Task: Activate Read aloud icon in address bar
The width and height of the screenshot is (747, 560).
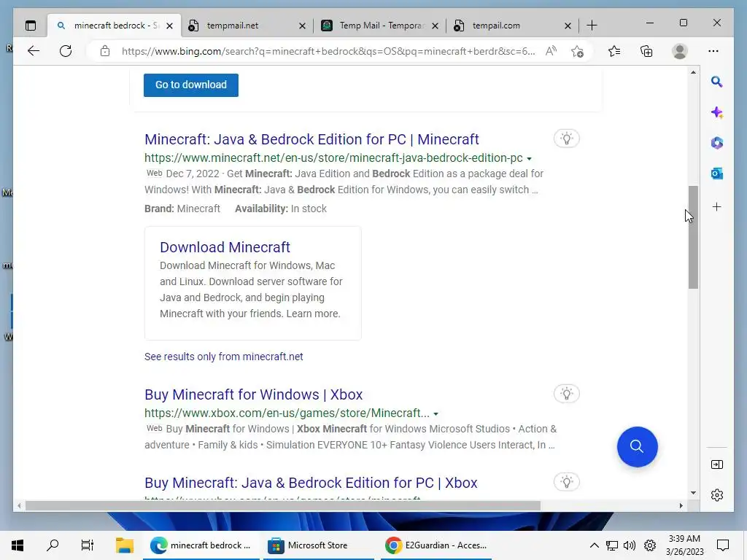Action: (x=551, y=51)
